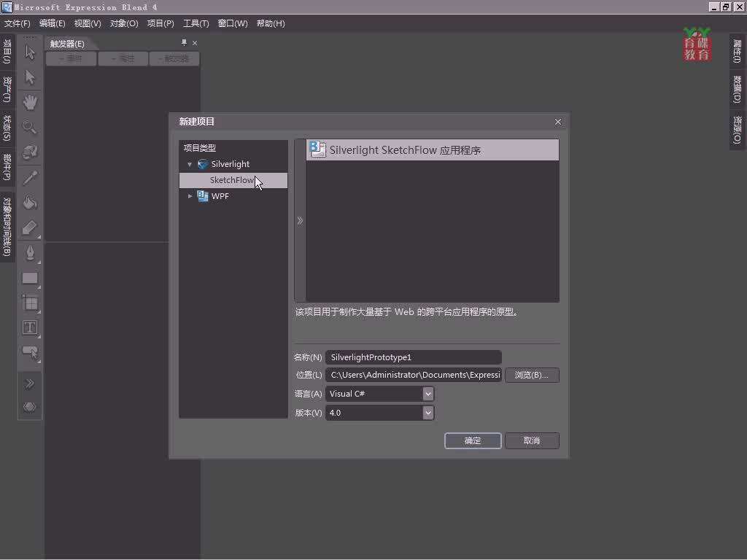
Task: Select the Selection arrow tool
Action: coord(30,52)
